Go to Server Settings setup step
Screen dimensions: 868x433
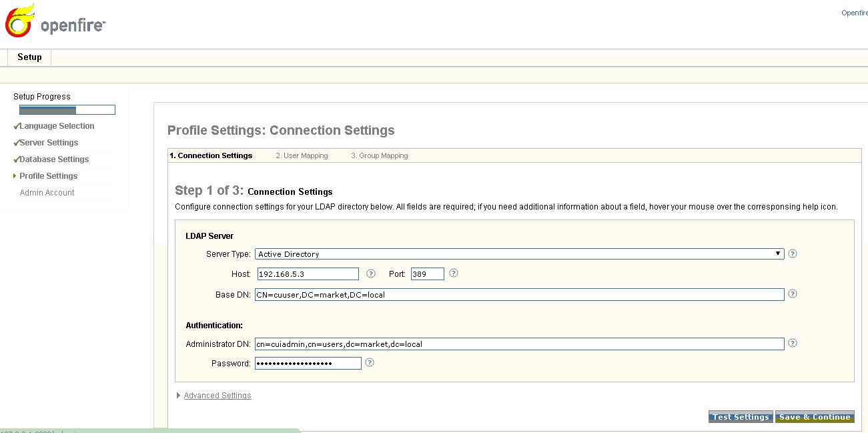point(49,143)
